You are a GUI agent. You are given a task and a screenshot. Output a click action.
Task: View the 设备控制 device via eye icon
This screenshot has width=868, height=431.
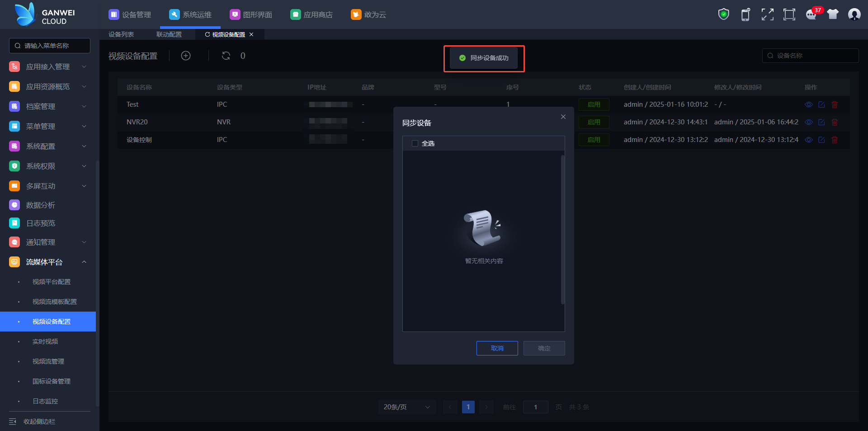click(x=809, y=140)
